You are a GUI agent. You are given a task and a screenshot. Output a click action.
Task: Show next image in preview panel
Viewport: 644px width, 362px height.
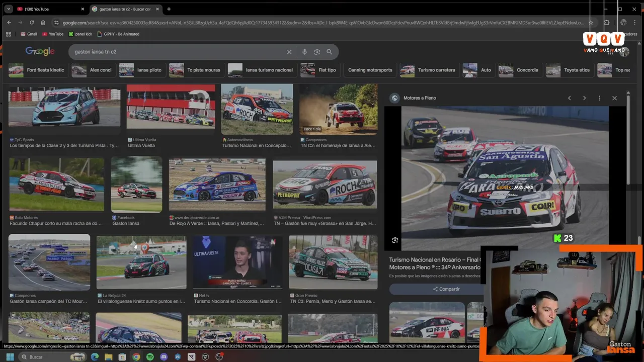tap(585, 98)
